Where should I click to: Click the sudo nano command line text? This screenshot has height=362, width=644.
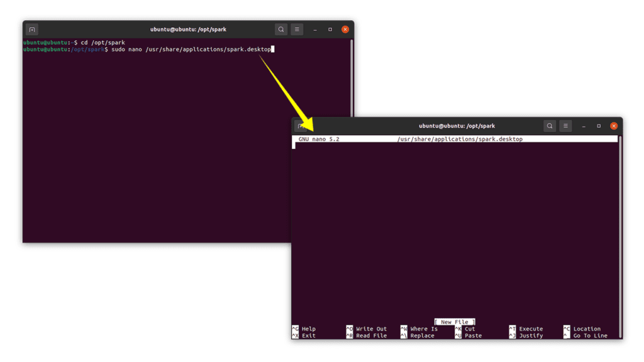pos(191,49)
